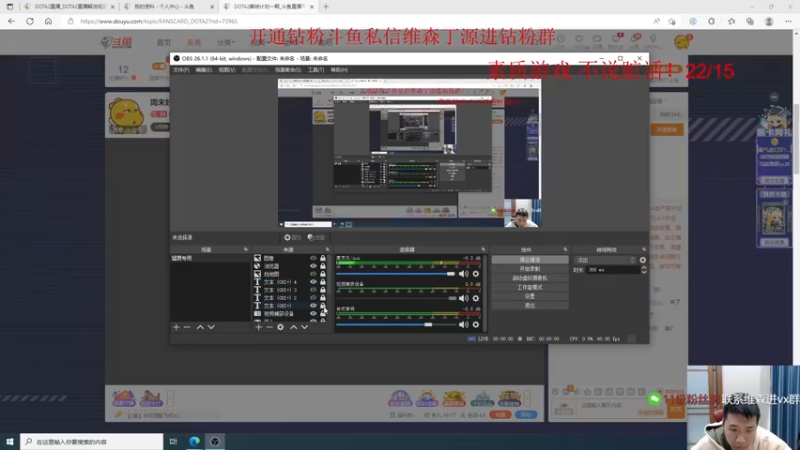Move source up in Sources panel
The image size is (800, 450).
(x=293, y=327)
